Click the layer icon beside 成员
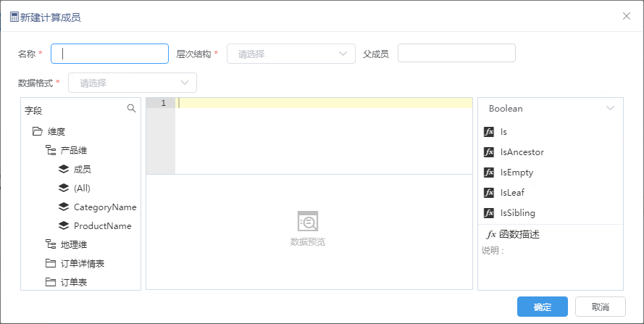The height and width of the screenshot is (324, 644). [x=64, y=169]
